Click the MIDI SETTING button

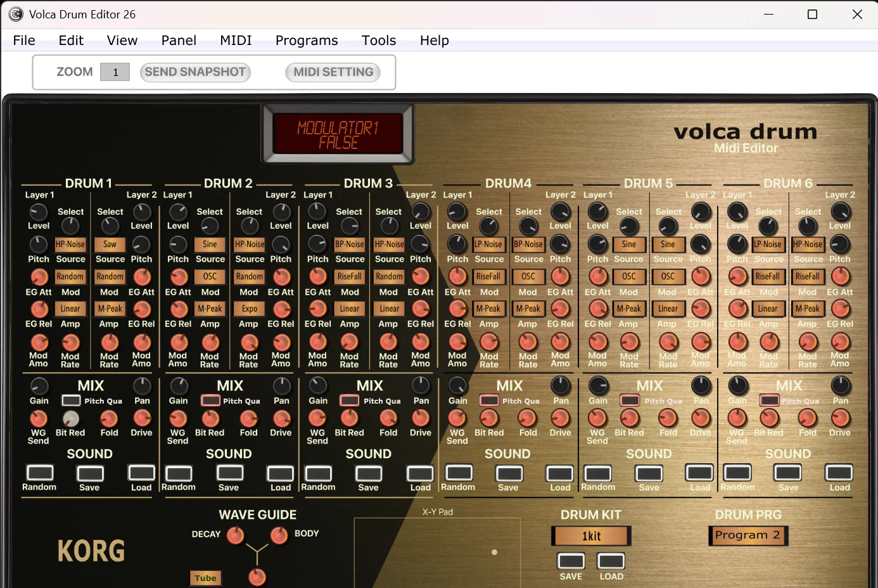coord(333,72)
